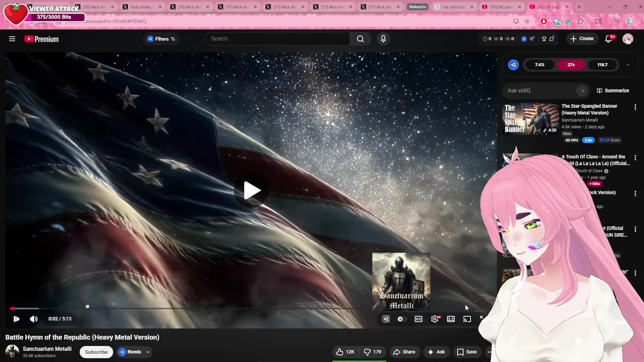Expand the vidIQ stats panel chevron

pyautogui.click(x=628, y=65)
